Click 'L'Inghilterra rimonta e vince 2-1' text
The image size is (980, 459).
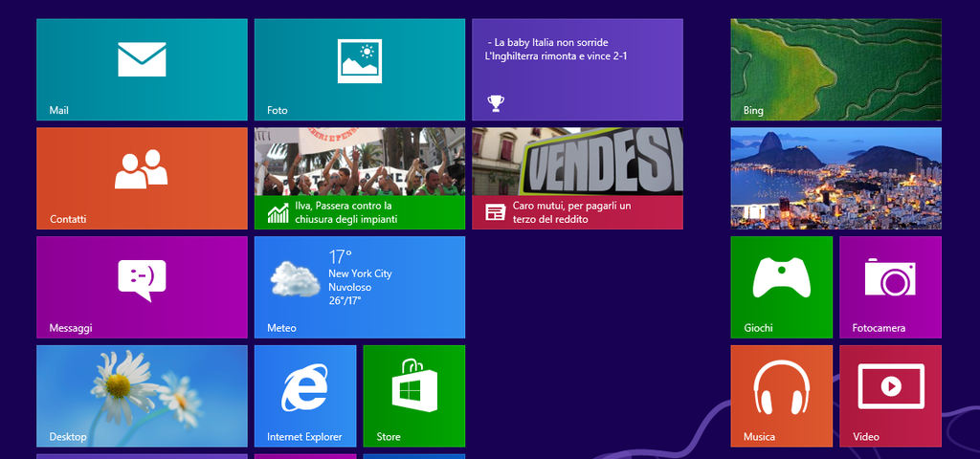(556, 56)
